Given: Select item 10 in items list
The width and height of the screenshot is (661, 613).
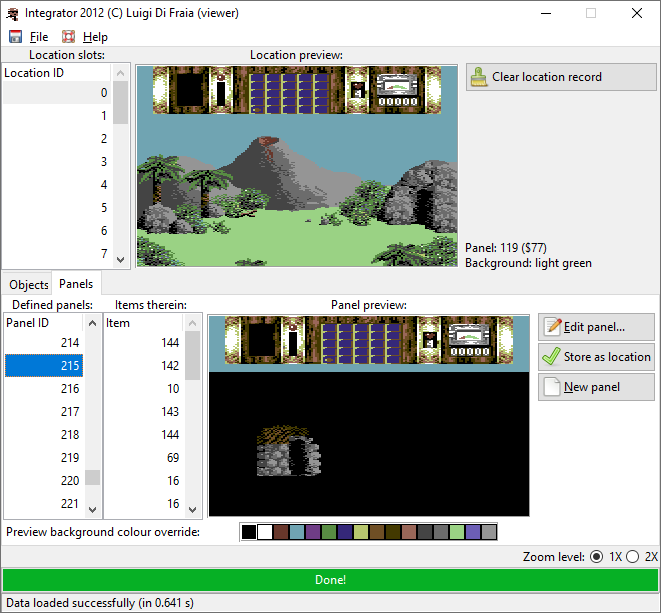Looking at the screenshot, I should pos(143,388).
